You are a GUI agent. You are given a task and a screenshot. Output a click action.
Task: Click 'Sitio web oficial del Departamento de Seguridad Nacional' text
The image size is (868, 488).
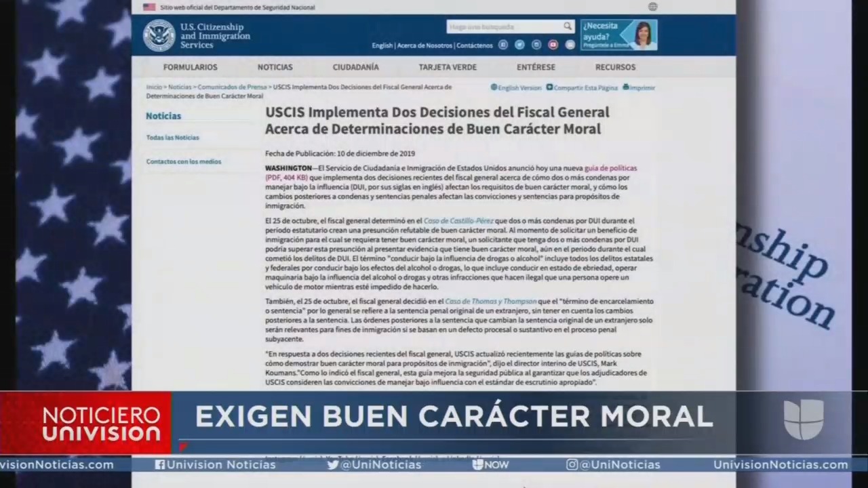click(x=237, y=7)
